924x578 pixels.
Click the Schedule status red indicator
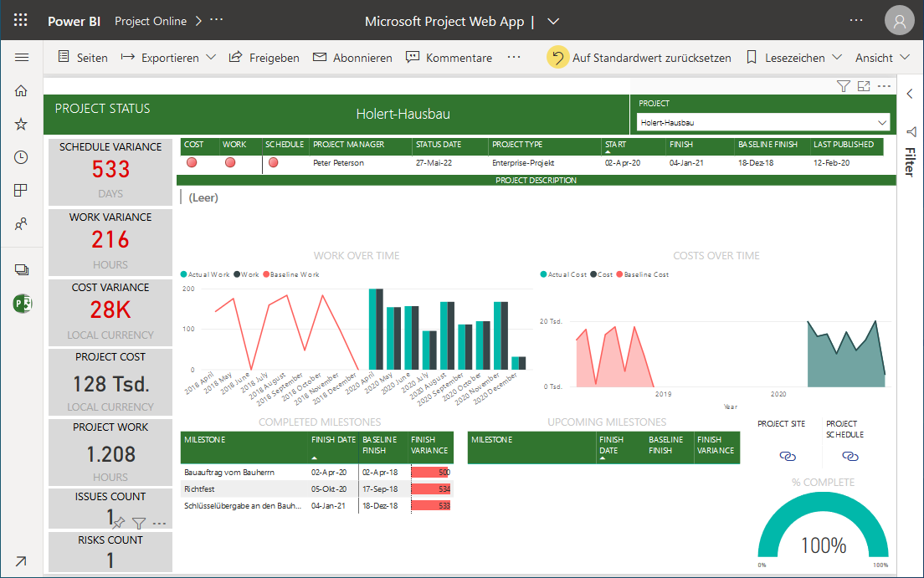click(x=274, y=162)
